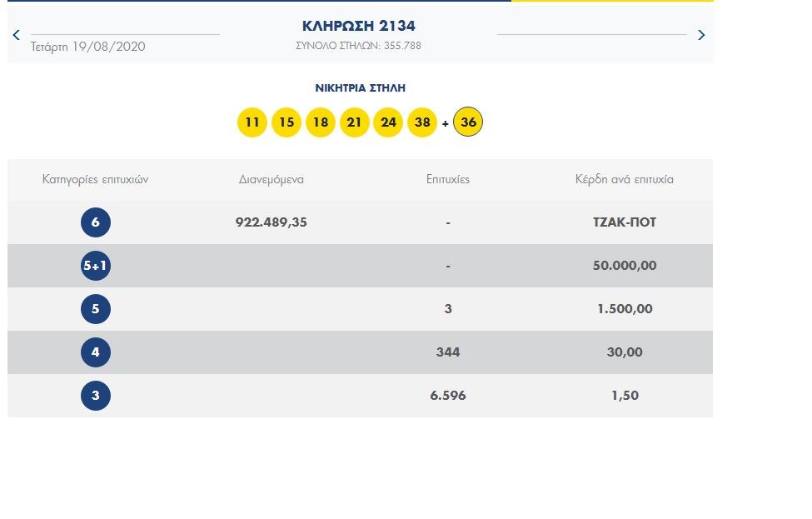The image size is (812, 519).
Task: Select the blue category 3 badge
Action: 96,396
